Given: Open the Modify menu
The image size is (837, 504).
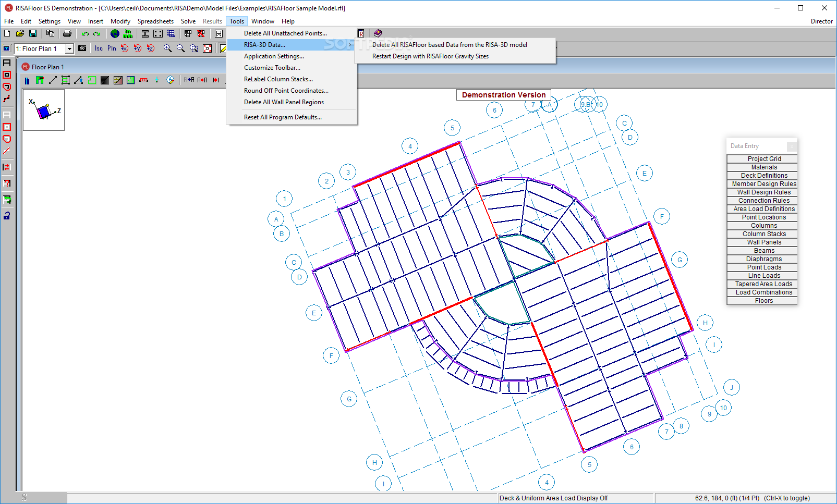Looking at the screenshot, I should [120, 21].
